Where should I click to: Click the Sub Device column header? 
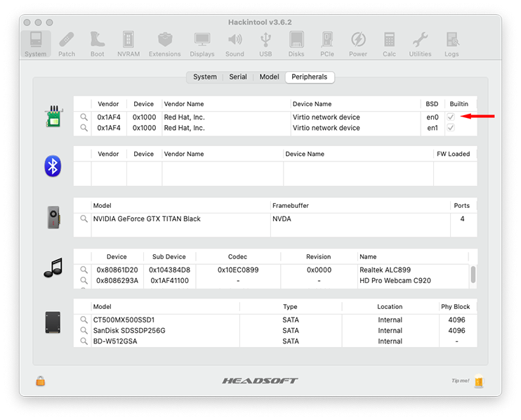169,257
